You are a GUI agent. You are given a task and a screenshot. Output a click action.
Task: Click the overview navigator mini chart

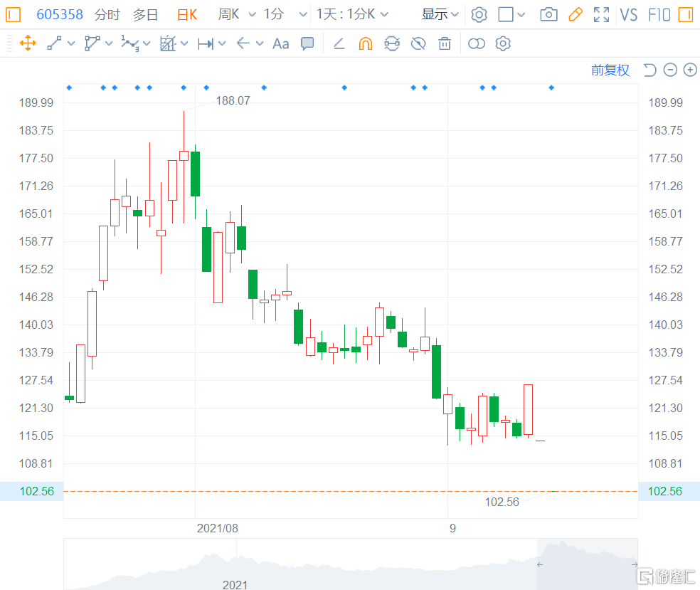[x=351, y=564]
